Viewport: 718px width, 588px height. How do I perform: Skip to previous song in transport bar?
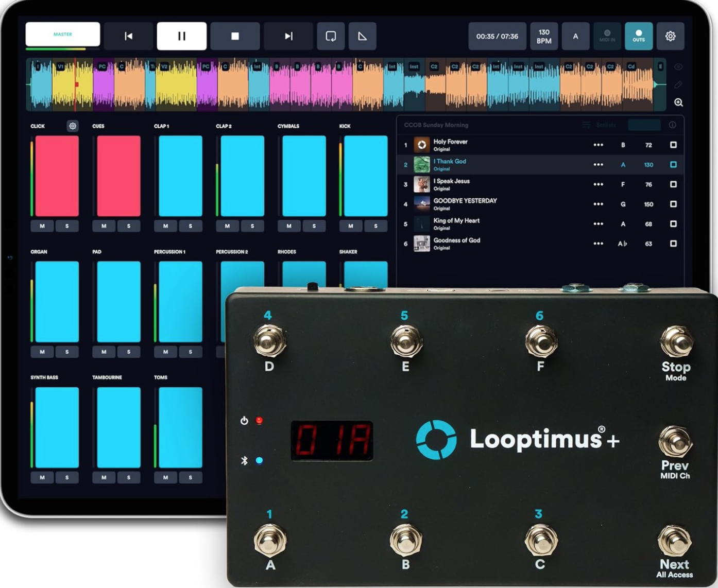129,36
